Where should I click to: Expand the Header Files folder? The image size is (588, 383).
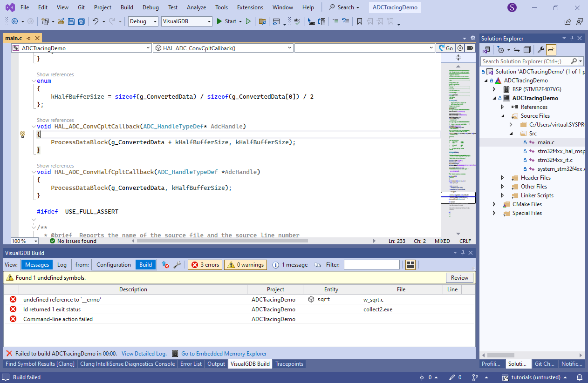[x=502, y=178]
